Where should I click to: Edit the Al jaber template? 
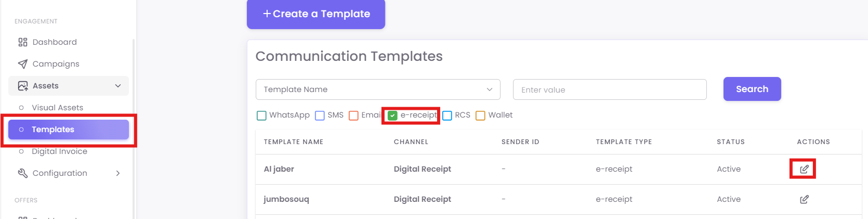(804, 169)
